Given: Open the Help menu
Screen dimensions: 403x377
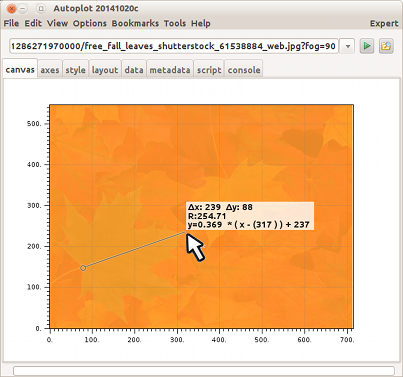Looking at the screenshot, I should [201, 23].
